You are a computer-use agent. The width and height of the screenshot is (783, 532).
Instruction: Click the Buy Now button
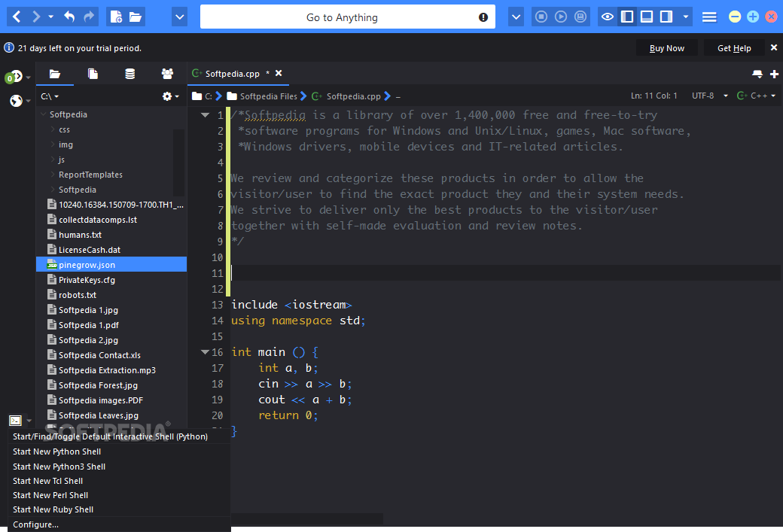pyautogui.click(x=666, y=48)
